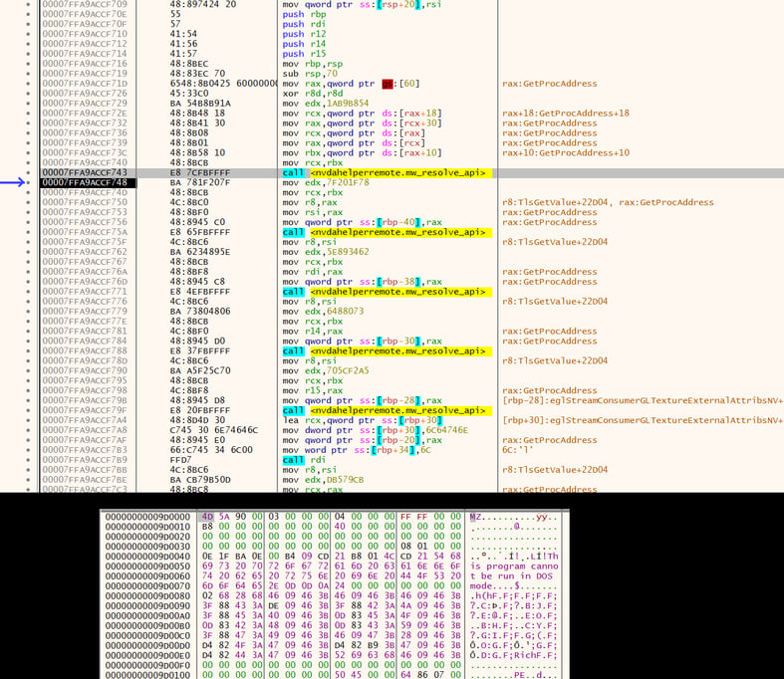This screenshot has width=784, height=679.
Task: Select ASCII text 'mode....$.......' in dump
Action: pos(514,586)
